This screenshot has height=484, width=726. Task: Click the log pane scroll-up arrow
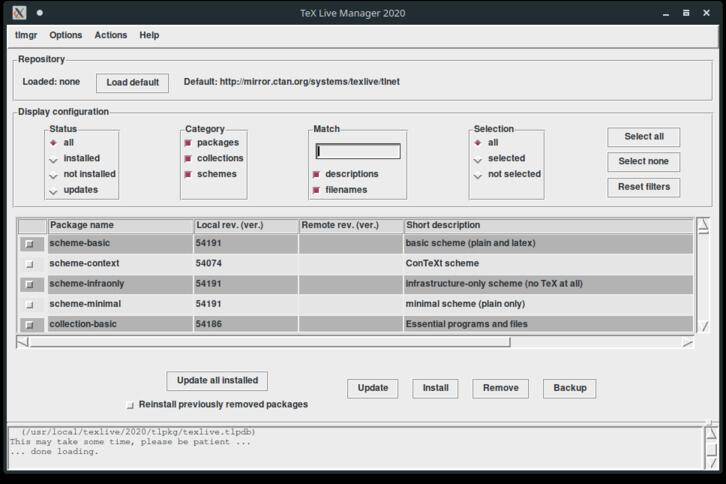click(x=711, y=434)
